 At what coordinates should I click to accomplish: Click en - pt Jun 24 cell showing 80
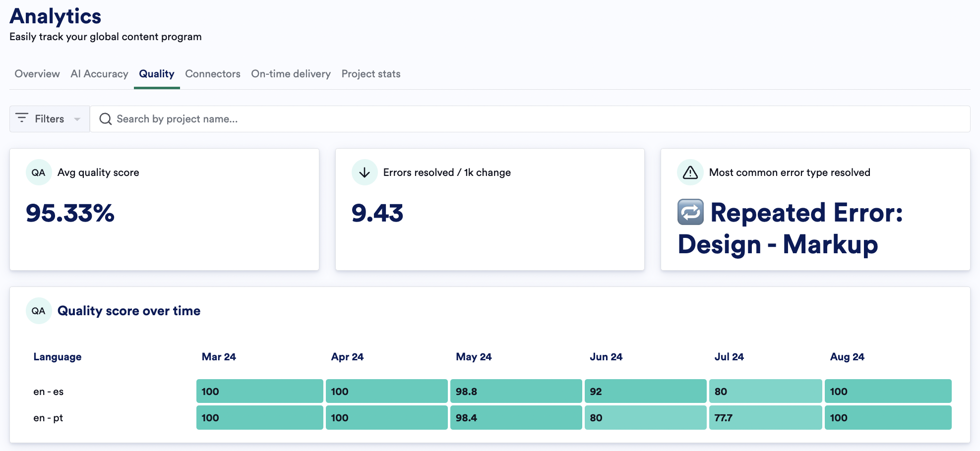click(646, 417)
